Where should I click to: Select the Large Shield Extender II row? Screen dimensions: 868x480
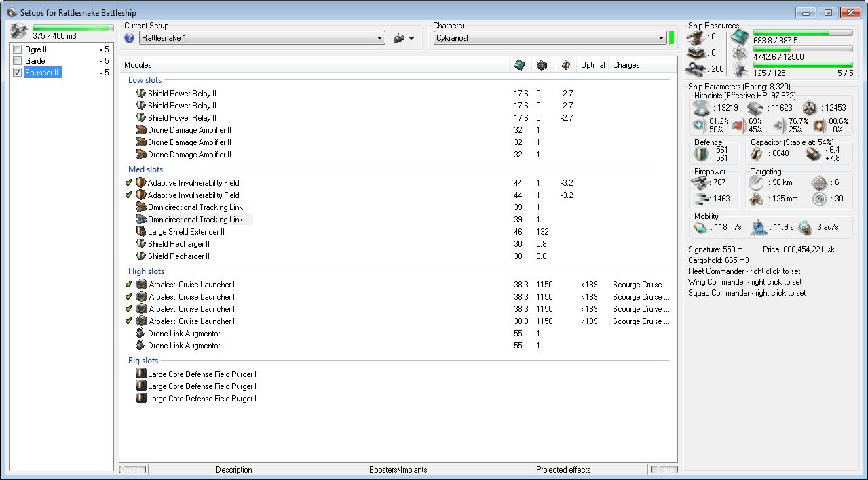398,232
